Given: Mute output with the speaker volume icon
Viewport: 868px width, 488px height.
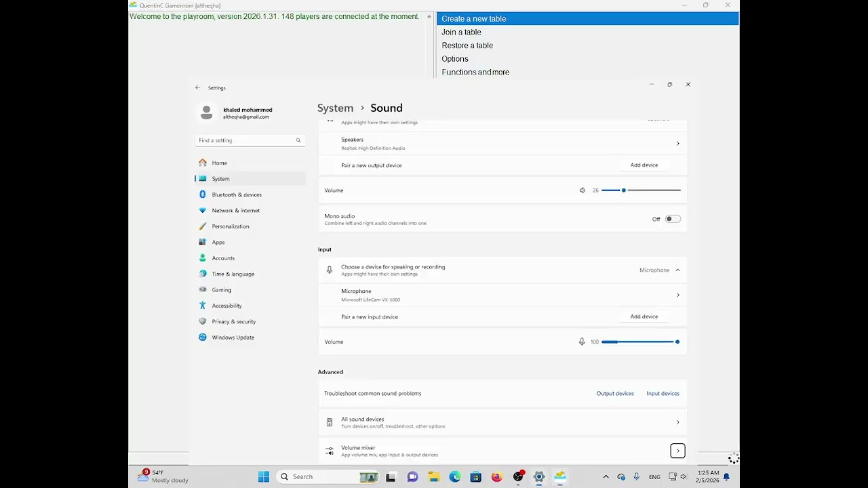Looking at the screenshot, I should click(582, 190).
